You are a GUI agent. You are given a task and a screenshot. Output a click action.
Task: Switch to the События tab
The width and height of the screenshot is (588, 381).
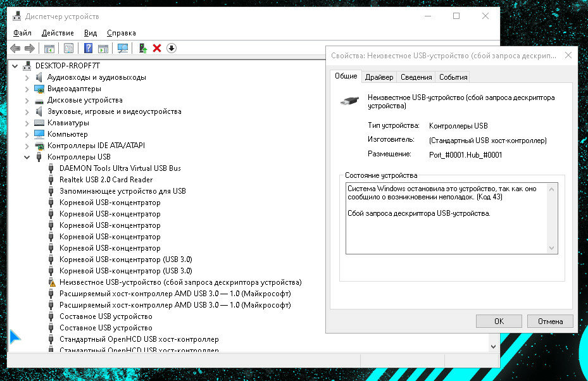[453, 77]
